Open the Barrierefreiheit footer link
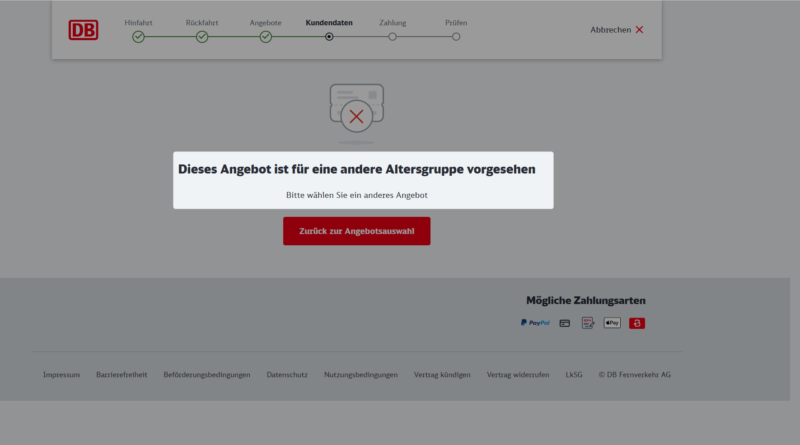This screenshot has height=445, width=800. click(x=122, y=375)
